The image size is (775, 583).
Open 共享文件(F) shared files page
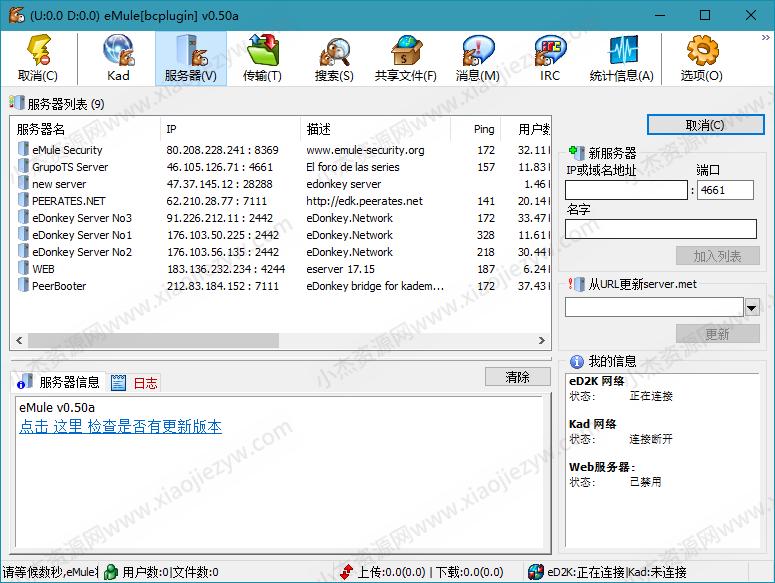[x=406, y=58]
